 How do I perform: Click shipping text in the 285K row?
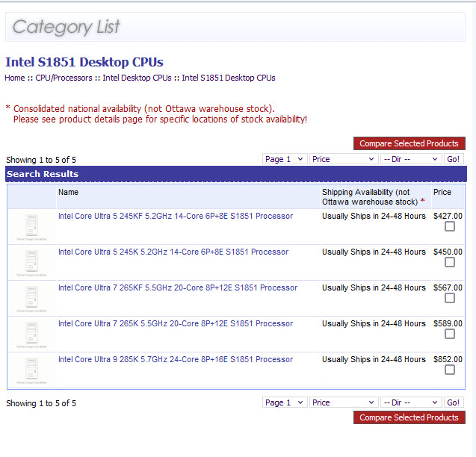pyautogui.click(x=374, y=360)
